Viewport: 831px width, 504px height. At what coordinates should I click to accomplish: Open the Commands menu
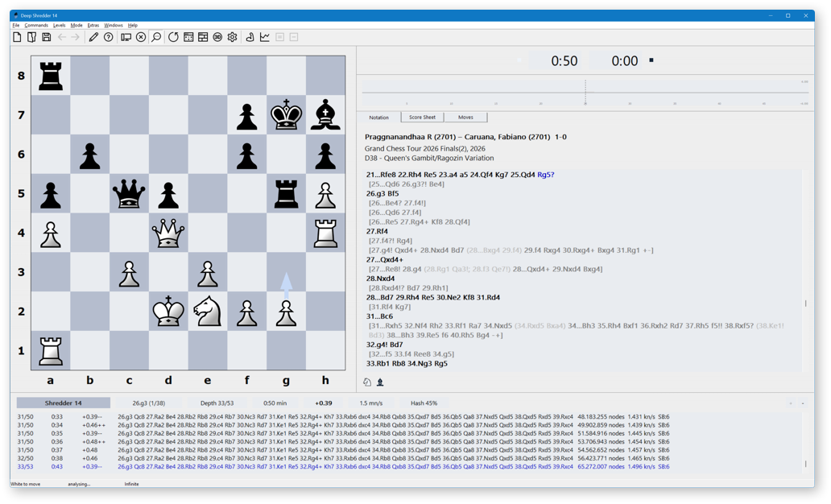36,25
